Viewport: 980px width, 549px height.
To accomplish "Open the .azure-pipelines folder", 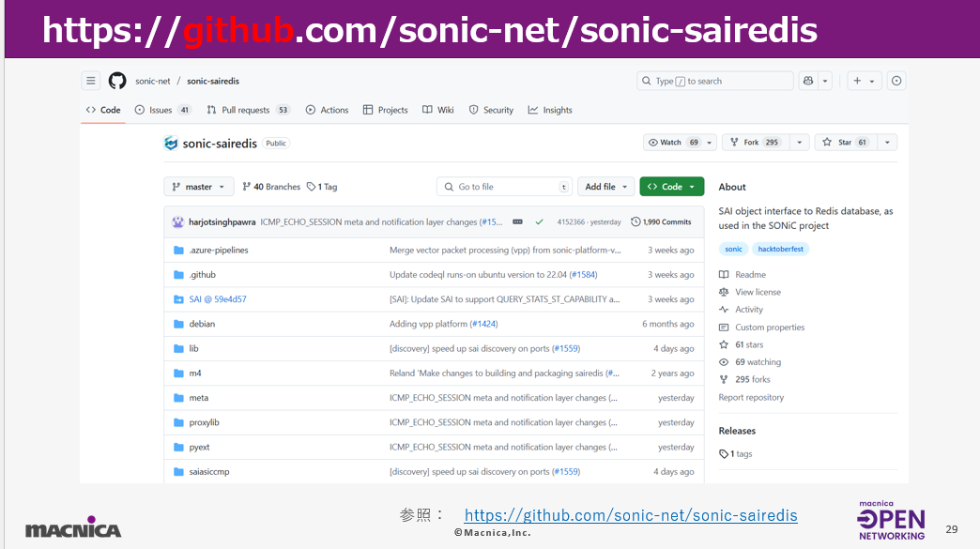I will [x=219, y=250].
